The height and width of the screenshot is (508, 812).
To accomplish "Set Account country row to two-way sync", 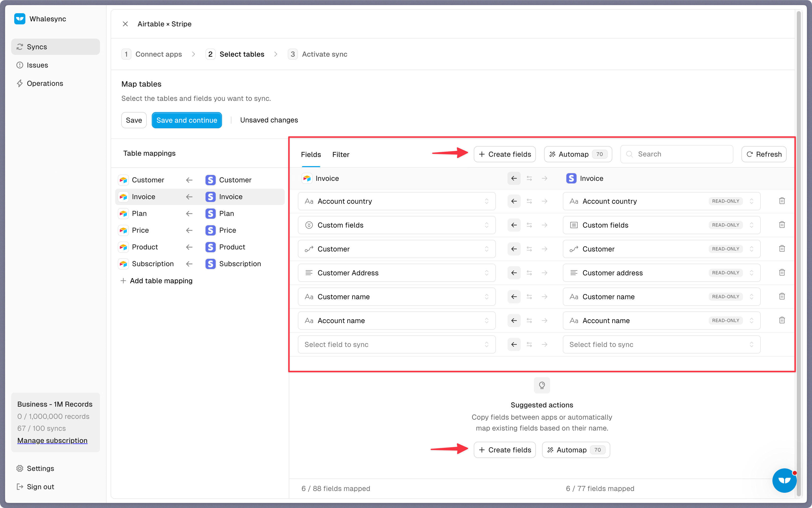I will [529, 201].
